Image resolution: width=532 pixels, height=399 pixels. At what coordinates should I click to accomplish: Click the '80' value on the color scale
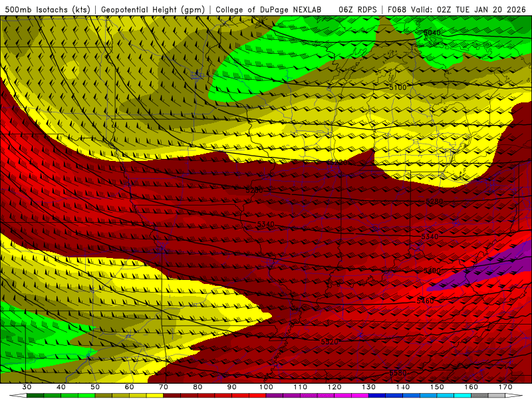(198, 387)
